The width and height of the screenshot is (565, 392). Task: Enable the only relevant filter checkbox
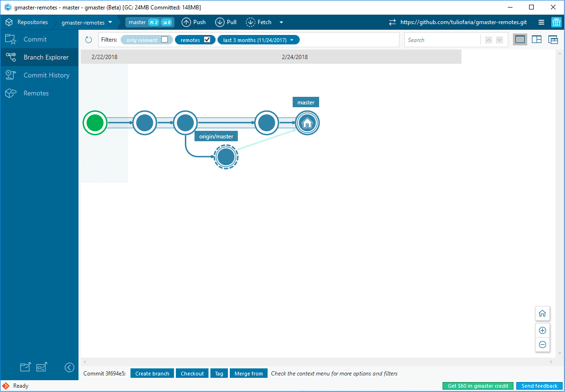click(165, 40)
